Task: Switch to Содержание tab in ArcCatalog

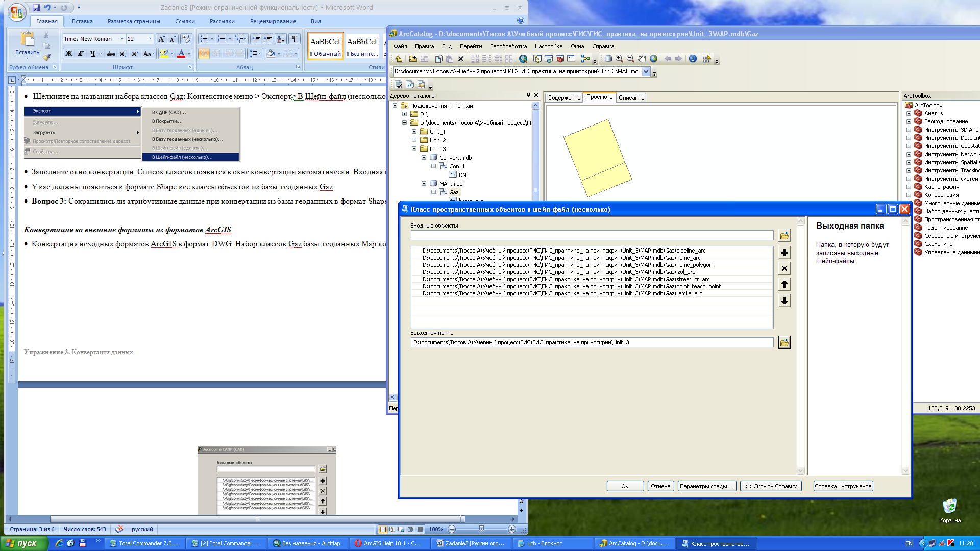Action: click(564, 98)
